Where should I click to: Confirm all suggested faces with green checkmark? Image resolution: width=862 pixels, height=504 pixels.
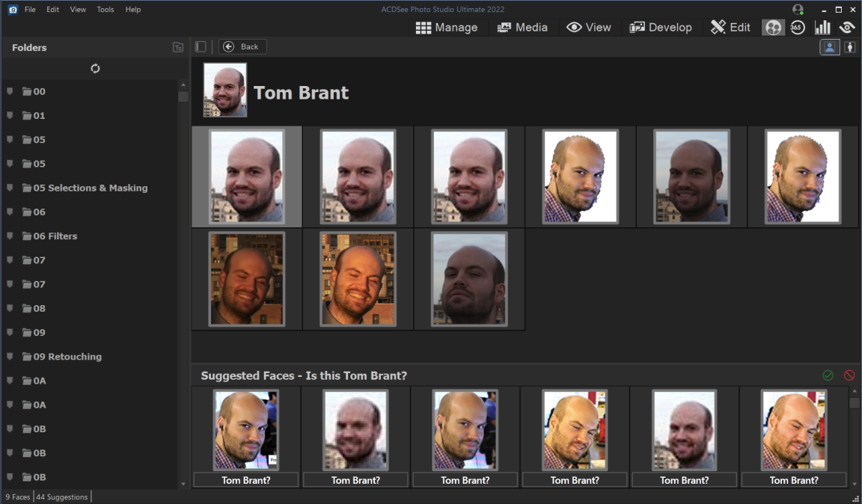coord(828,375)
